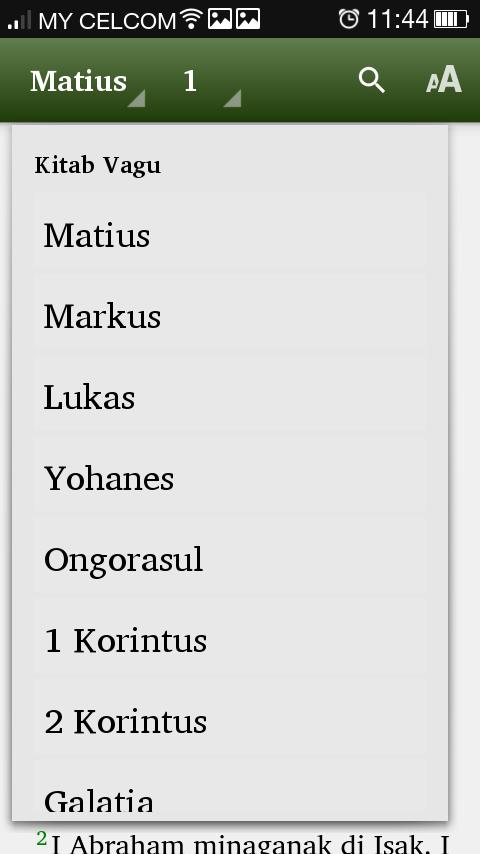This screenshot has height=854, width=480.
Task: Tap the cellular signal bars icon
Action: [19, 20]
